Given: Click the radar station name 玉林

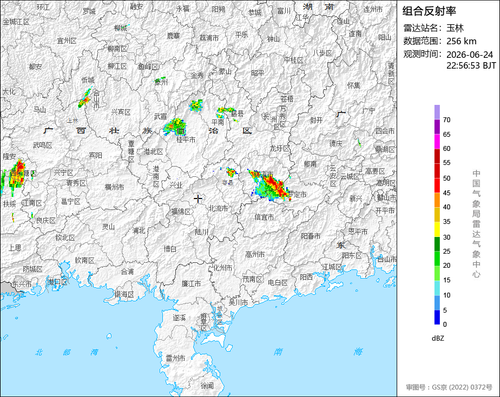Looking at the screenshot, I should 455,28.
